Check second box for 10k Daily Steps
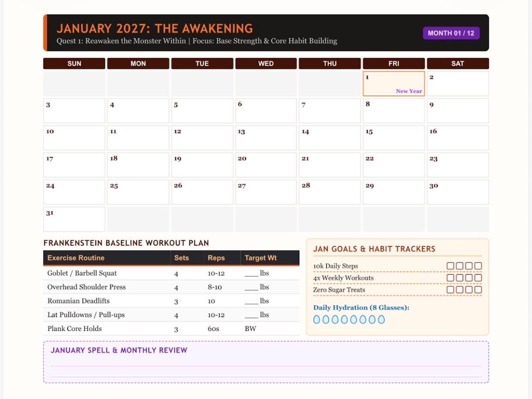 460,266
